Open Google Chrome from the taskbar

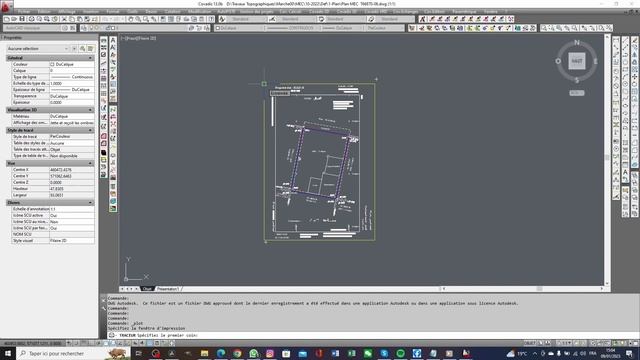coord(237,353)
